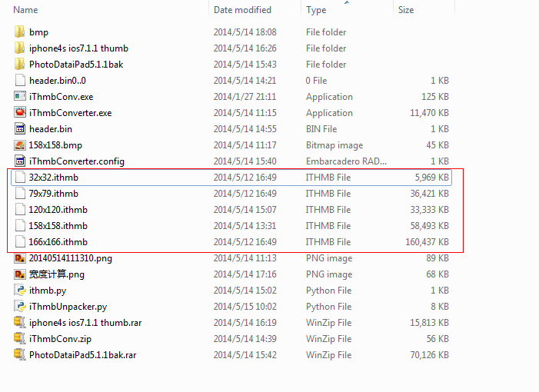The image size is (539, 392).
Task: Click the '2014/5/14 17:16' date cell
Action: (x=245, y=274)
